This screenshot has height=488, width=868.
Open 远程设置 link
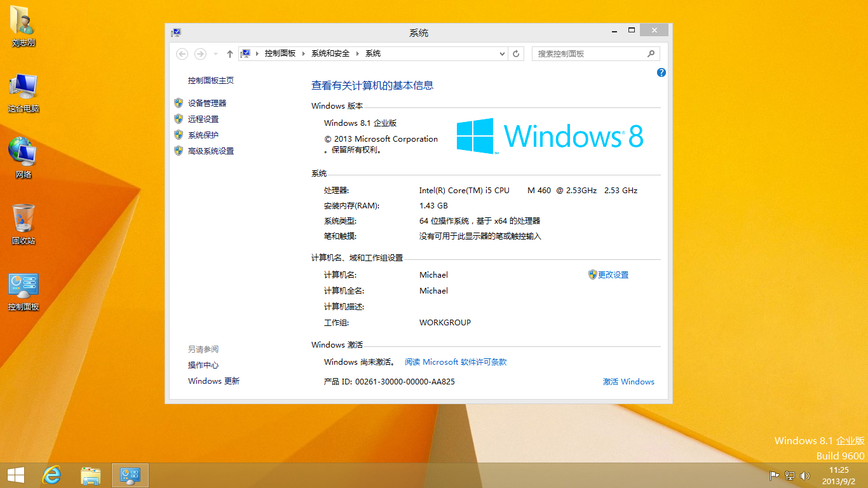pyautogui.click(x=203, y=119)
